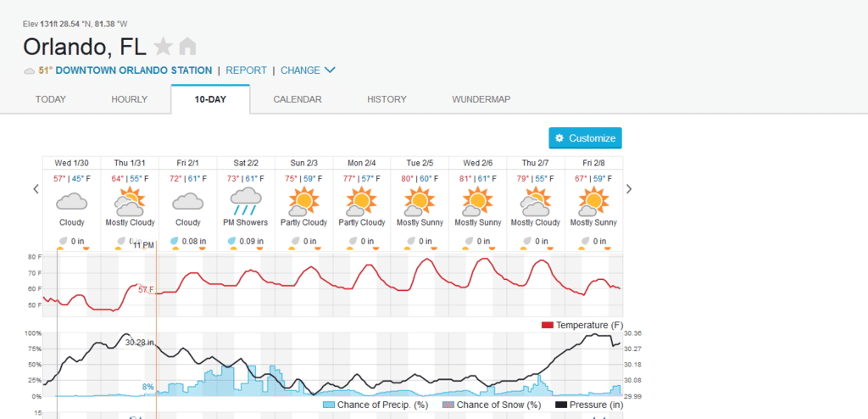Click the Thursday 1/31 Mostly Cloudy icon
The height and width of the screenshot is (419, 868).
pyautogui.click(x=130, y=202)
